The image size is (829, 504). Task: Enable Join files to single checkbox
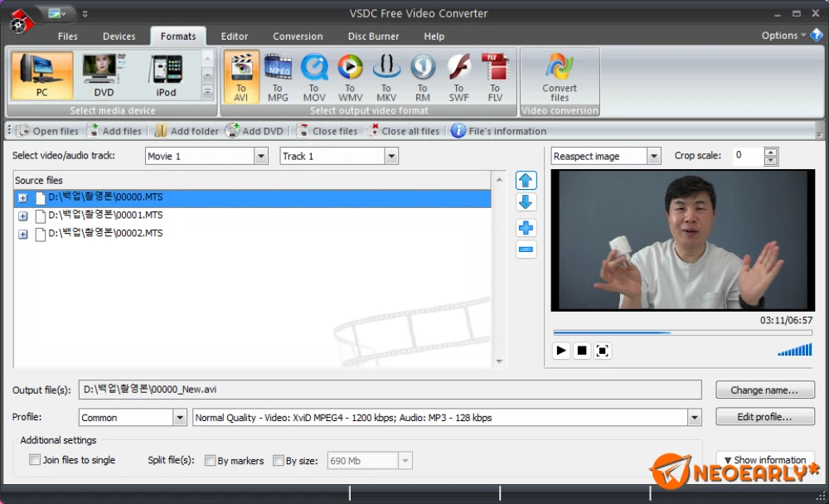(x=35, y=459)
